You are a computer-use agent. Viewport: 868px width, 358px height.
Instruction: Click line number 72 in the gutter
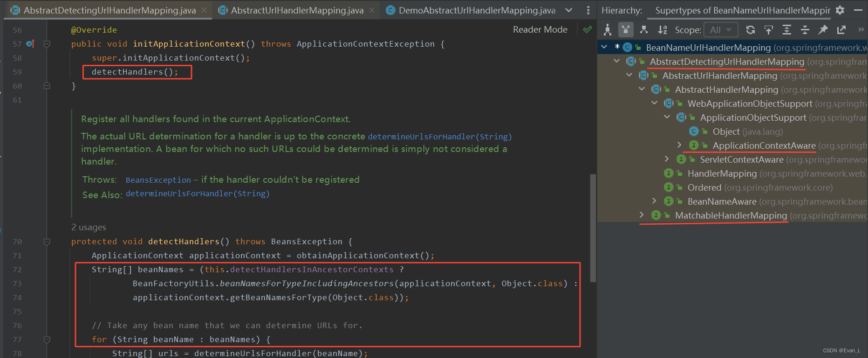17,269
